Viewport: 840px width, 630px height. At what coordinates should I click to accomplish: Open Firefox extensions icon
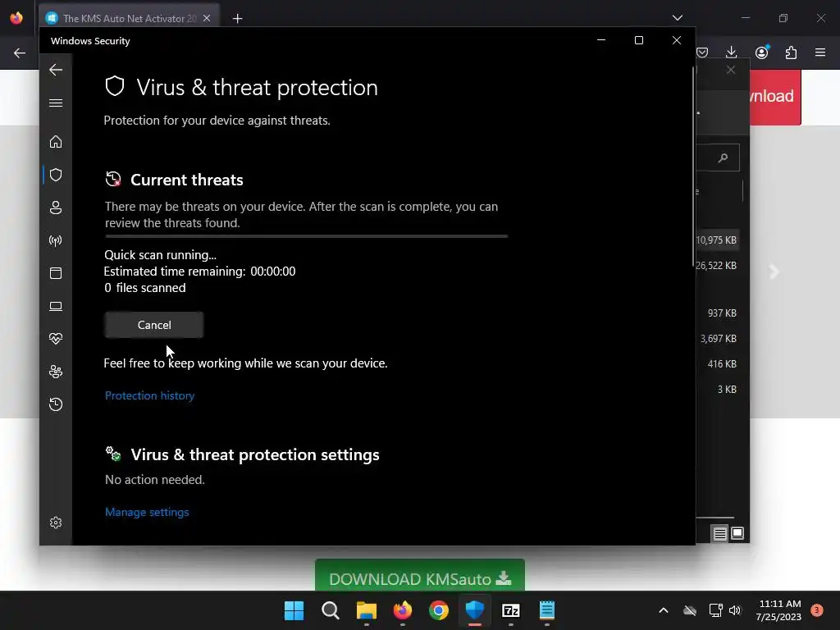click(791, 52)
